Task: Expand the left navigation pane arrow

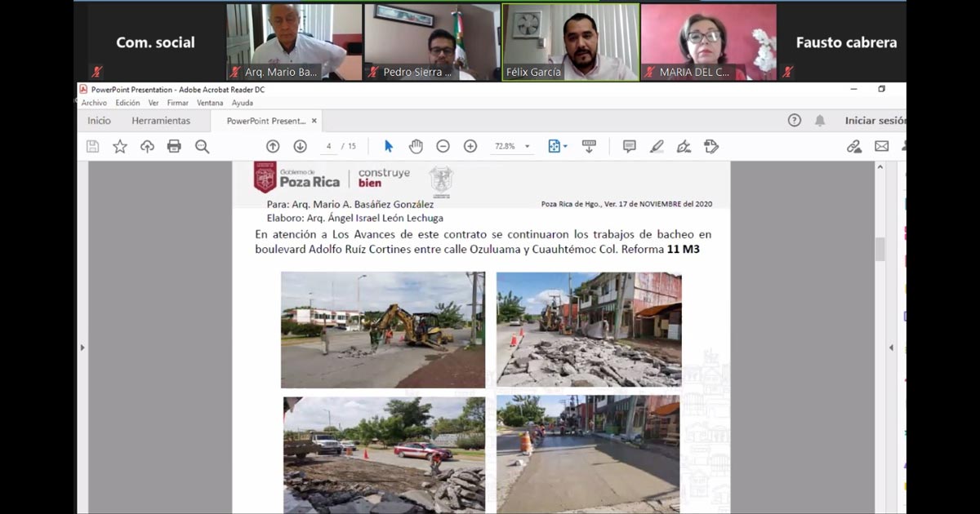Action: (82, 348)
